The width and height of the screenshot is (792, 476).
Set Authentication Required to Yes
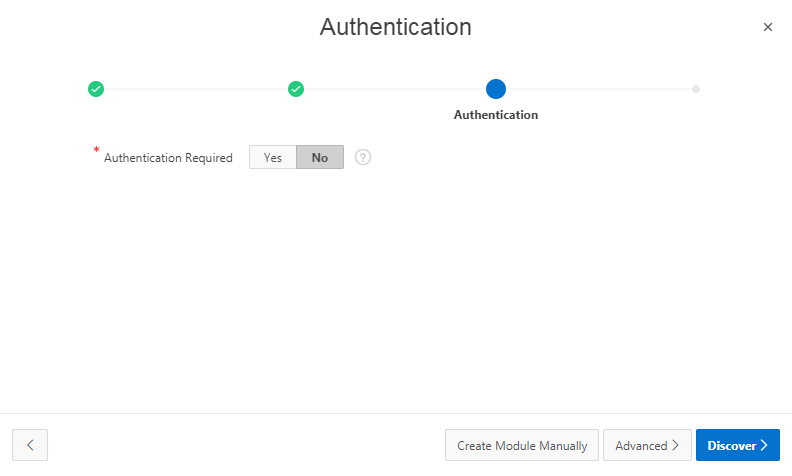[x=273, y=157]
